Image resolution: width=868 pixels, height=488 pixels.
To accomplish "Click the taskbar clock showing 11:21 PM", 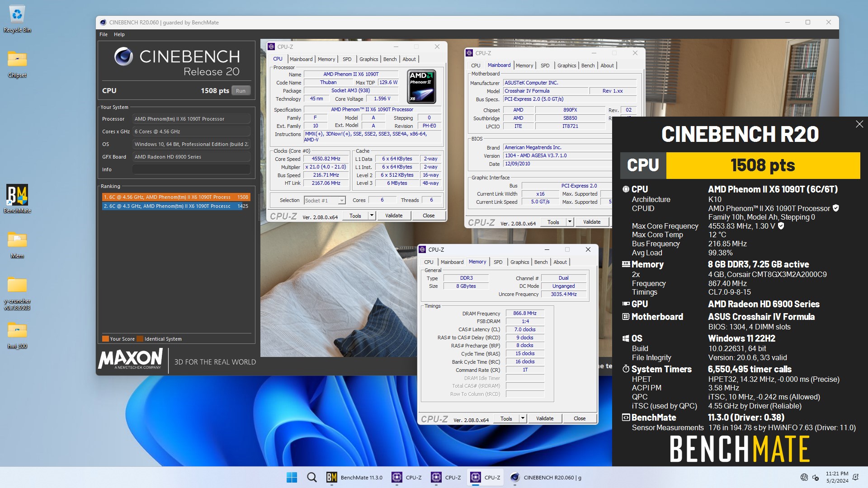I will click(x=837, y=477).
